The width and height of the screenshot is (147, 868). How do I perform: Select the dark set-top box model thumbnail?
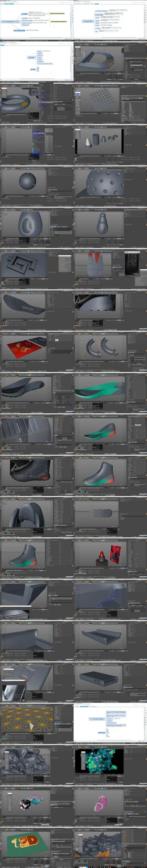pyautogui.click(x=110, y=683)
